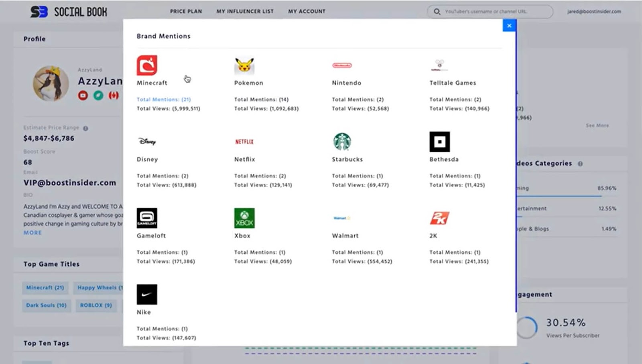The height and width of the screenshot is (364, 642).
Task: Click the Bethesda brand name
Action: [x=444, y=159]
